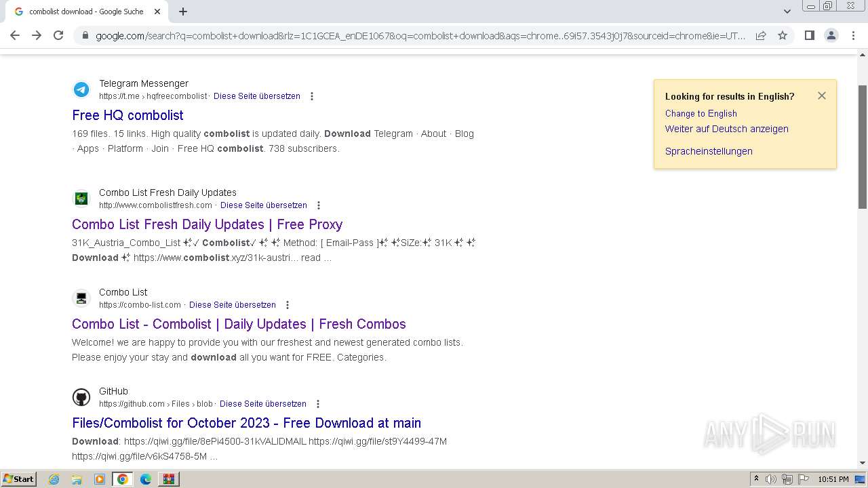Dismiss the English results language prompt
868x488 pixels.
pos(822,96)
